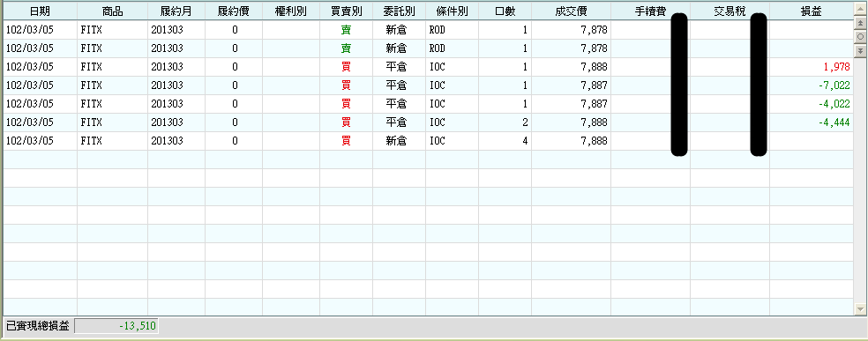Click the 手續費 column header
This screenshot has width=868, height=341.
tap(650, 11)
